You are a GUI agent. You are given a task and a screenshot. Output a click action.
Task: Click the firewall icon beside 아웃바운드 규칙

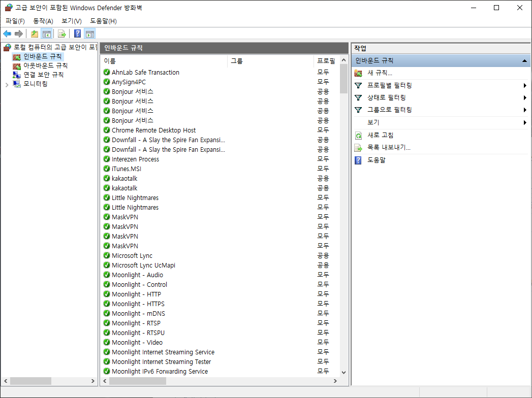(17, 66)
